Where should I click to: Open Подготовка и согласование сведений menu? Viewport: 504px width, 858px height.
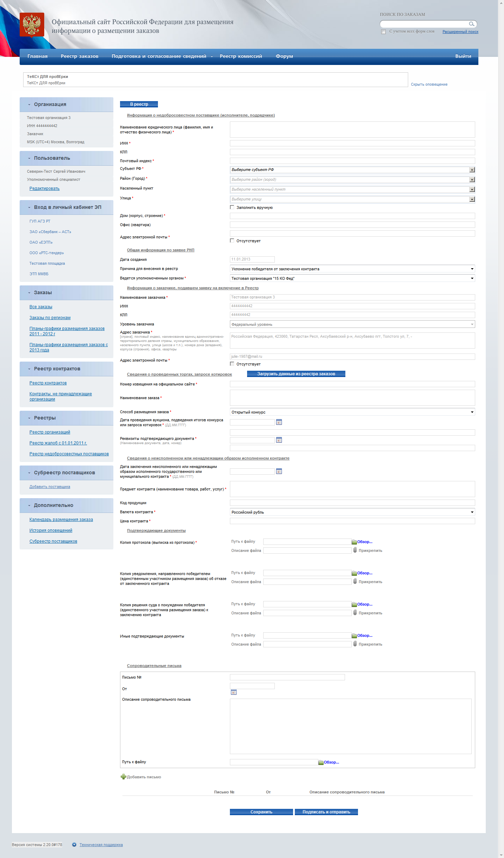point(159,56)
